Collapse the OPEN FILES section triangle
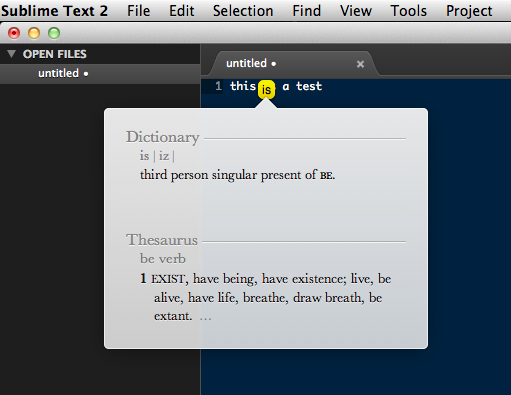The image size is (511, 395). pyautogui.click(x=11, y=54)
